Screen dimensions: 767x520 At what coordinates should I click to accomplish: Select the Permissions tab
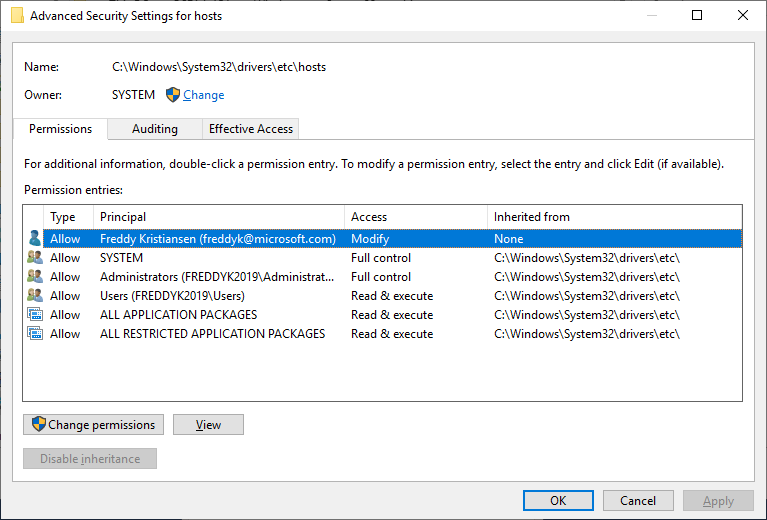pos(60,129)
